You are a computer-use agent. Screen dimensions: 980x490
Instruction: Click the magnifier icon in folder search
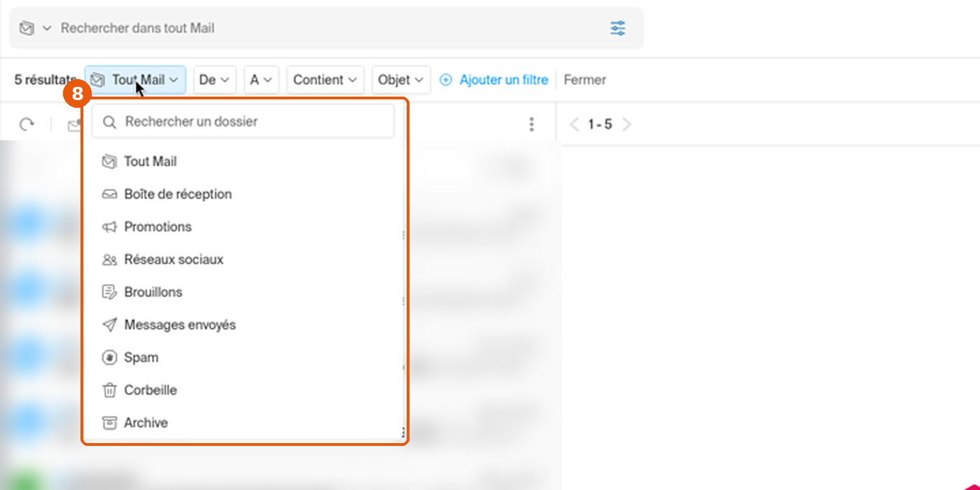(x=109, y=122)
